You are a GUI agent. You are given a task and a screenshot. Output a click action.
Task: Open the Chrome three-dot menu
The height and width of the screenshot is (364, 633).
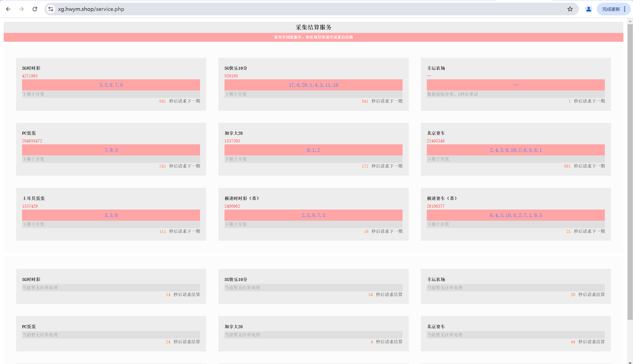pos(625,9)
